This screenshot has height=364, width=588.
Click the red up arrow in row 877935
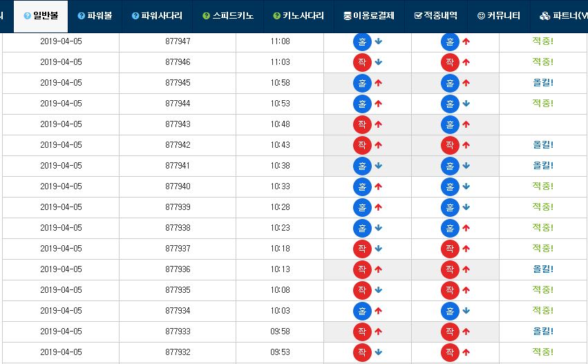coord(466,290)
